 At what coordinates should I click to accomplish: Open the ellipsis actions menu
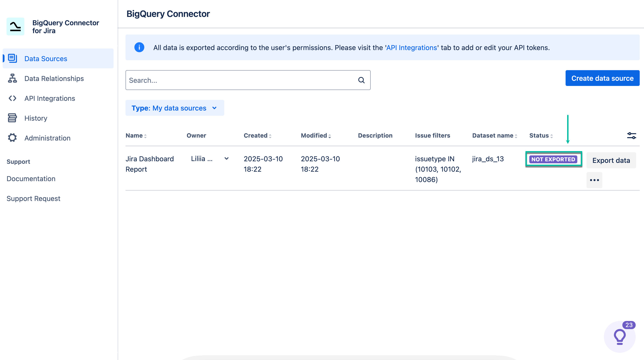(594, 180)
